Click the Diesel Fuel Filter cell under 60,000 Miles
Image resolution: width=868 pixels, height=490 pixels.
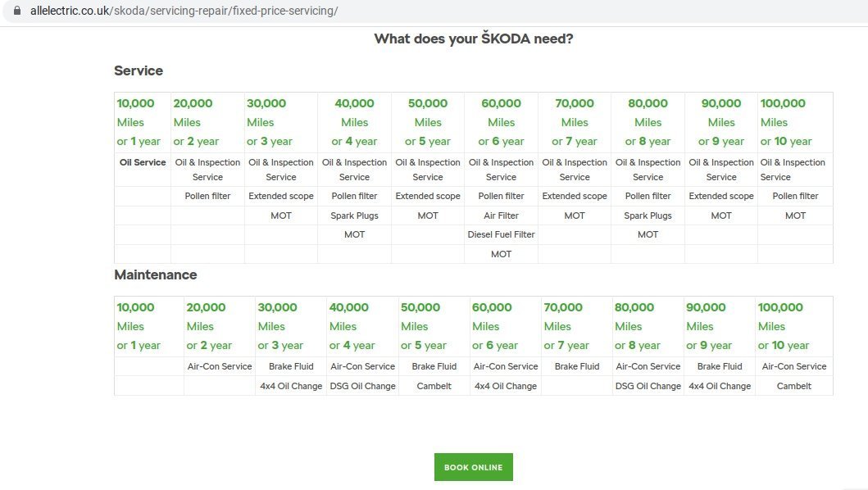501,234
